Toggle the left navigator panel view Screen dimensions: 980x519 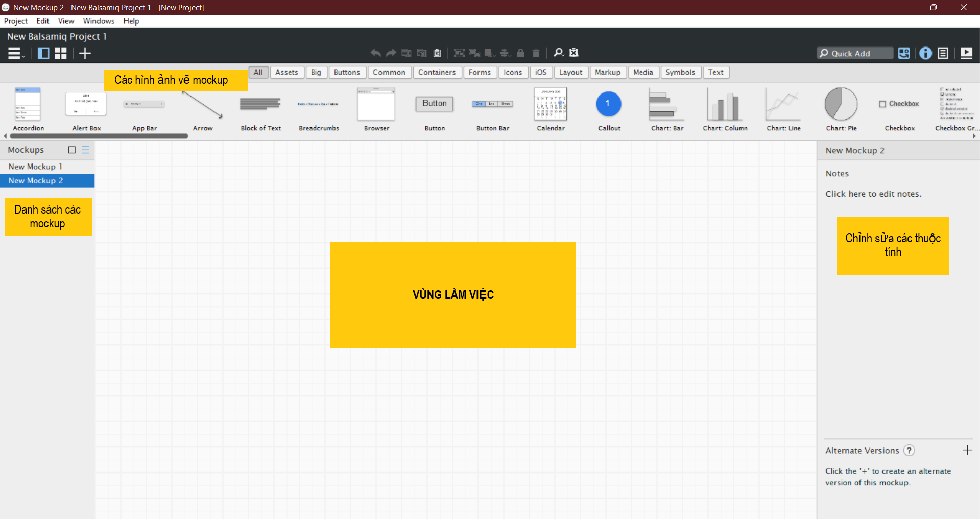point(43,53)
